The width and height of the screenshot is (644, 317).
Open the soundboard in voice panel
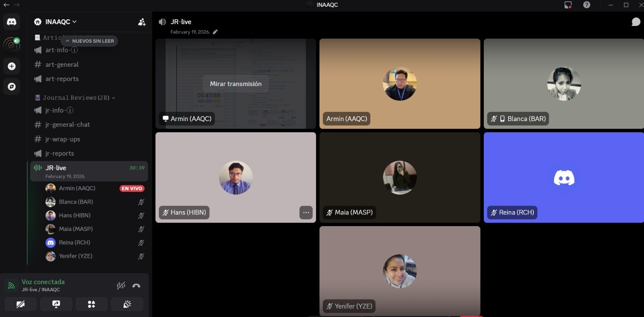point(127,305)
